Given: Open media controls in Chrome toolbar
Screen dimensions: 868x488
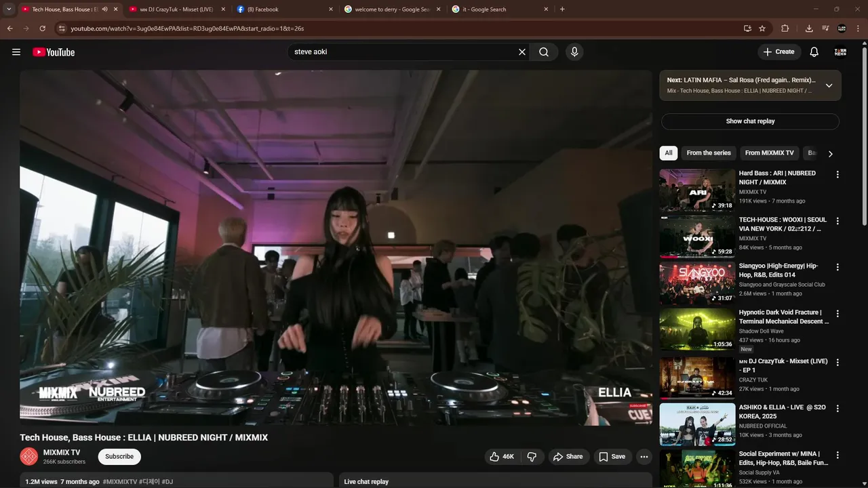Looking at the screenshot, I should [825, 28].
